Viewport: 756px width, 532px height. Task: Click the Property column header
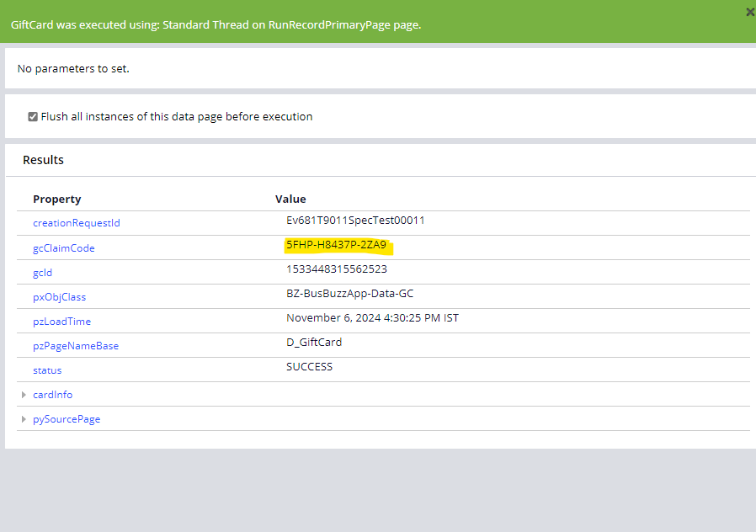coord(56,199)
